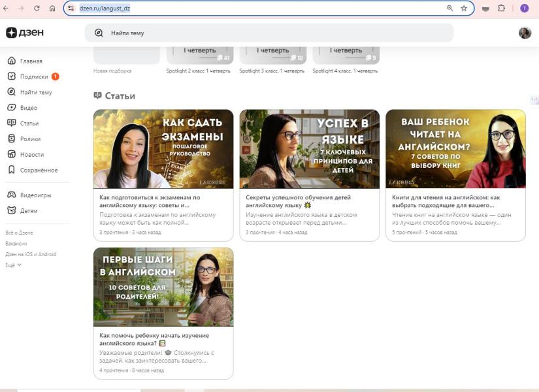
Task: Open article Книги для чтения на английском
Action: click(x=446, y=201)
